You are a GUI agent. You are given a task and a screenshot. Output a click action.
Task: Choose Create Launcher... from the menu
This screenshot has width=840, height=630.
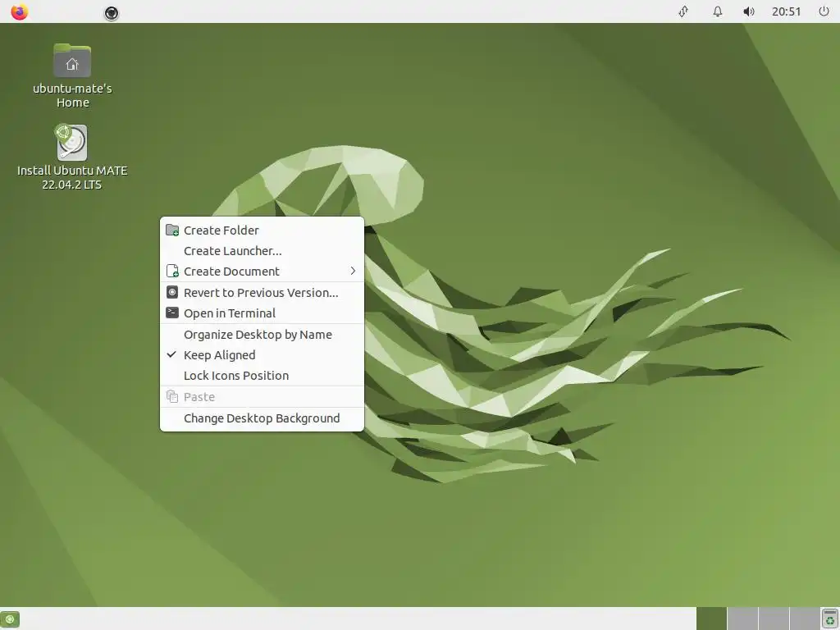point(262,251)
